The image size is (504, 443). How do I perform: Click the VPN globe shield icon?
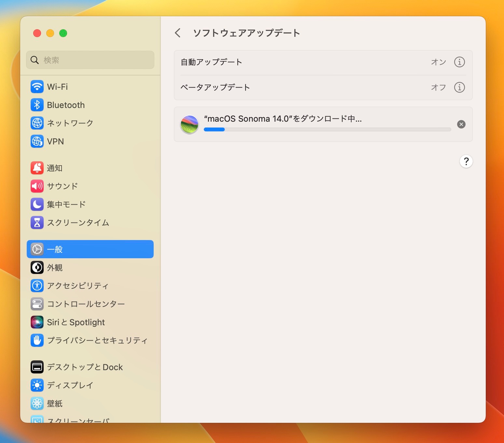pyautogui.click(x=37, y=141)
